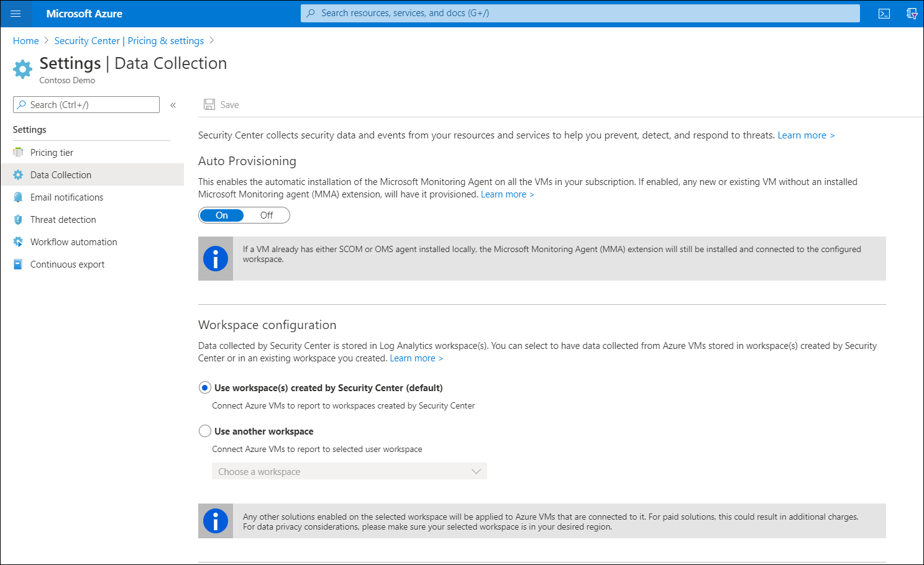Select Use workspace(s) created by Security Center

(204, 388)
